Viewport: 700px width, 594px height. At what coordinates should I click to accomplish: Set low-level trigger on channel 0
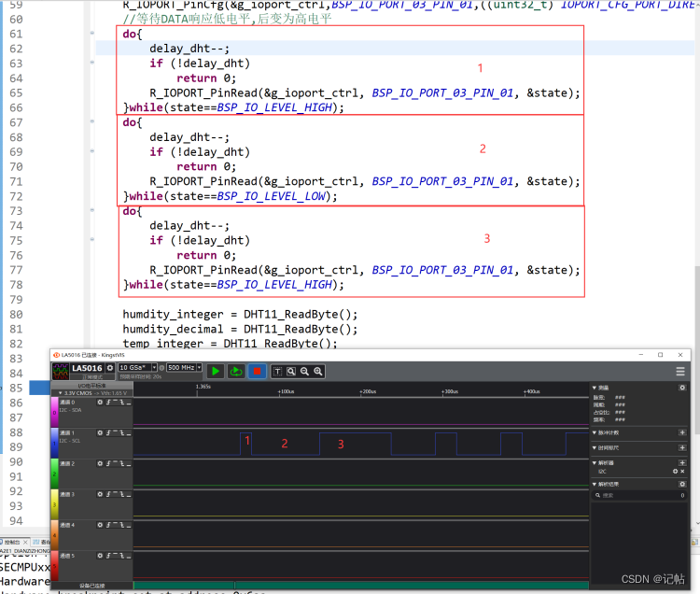pos(129,403)
